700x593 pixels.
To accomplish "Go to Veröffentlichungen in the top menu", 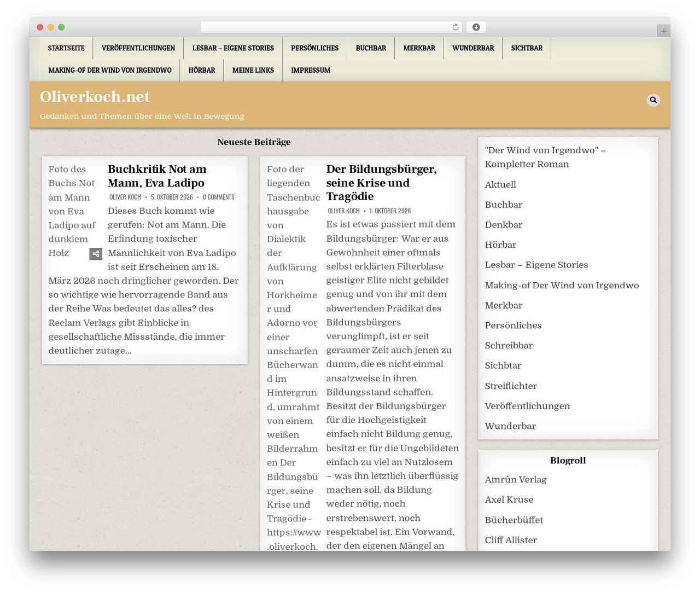I will click(x=138, y=48).
